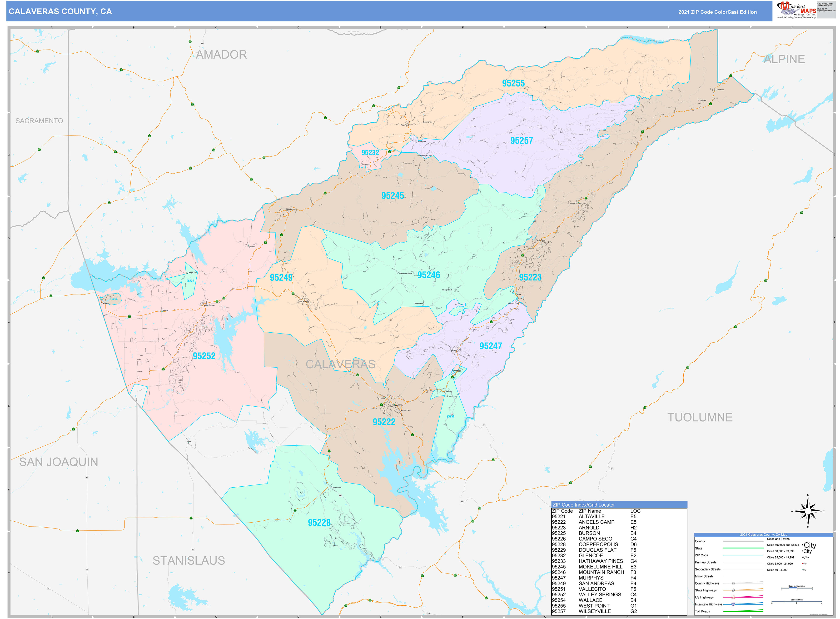Viewport: 840px width, 619px height.
Task: Select small ZIP label 95251 on the map
Action: (x=450, y=416)
